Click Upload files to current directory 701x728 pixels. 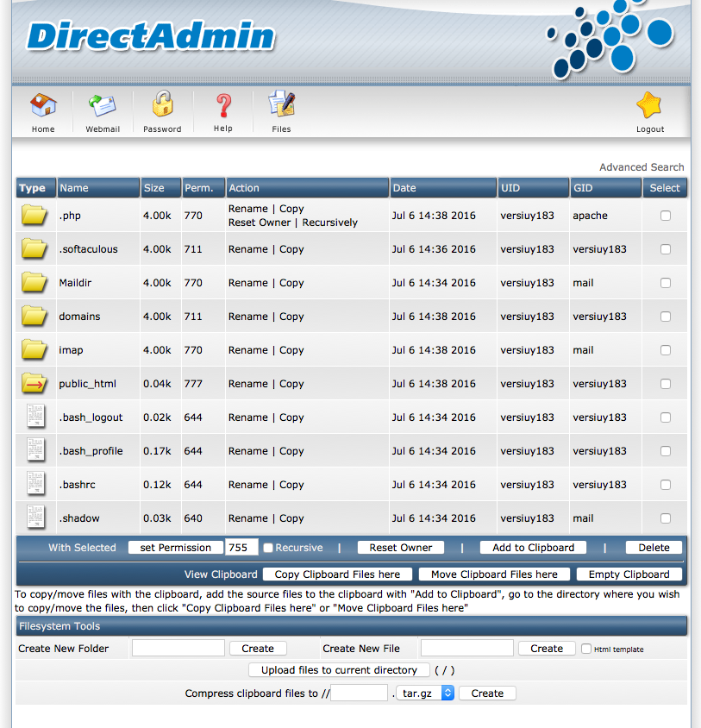click(x=339, y=670)
